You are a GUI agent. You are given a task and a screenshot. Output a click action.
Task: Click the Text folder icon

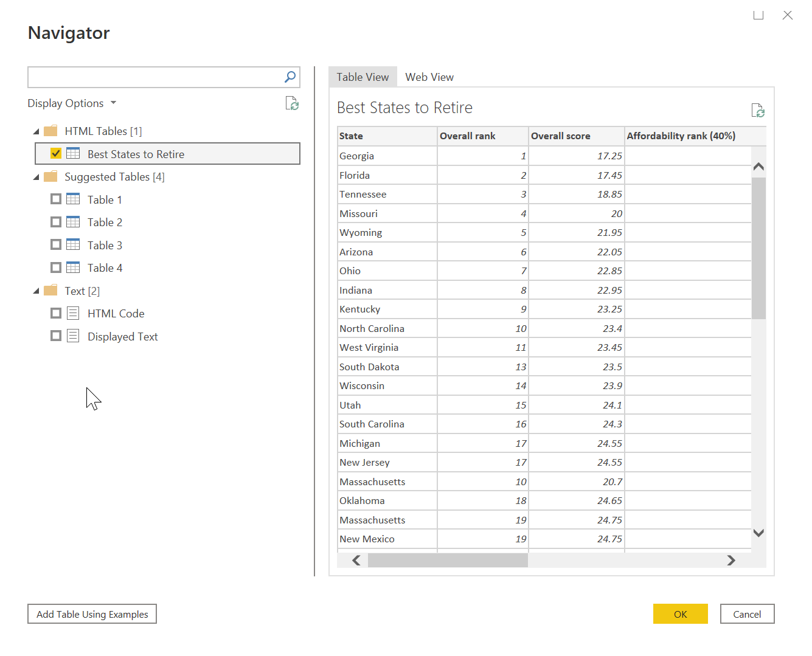click(50, 291)
